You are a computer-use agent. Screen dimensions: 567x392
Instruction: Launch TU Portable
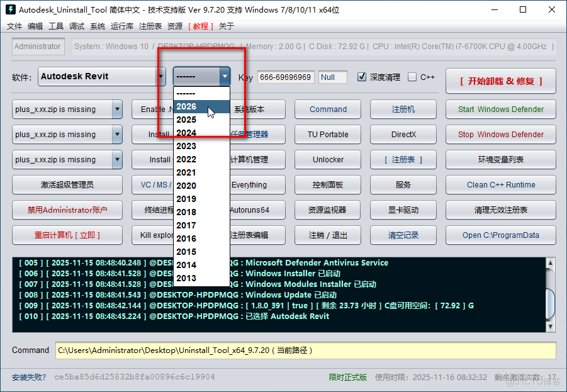(327, 134)
